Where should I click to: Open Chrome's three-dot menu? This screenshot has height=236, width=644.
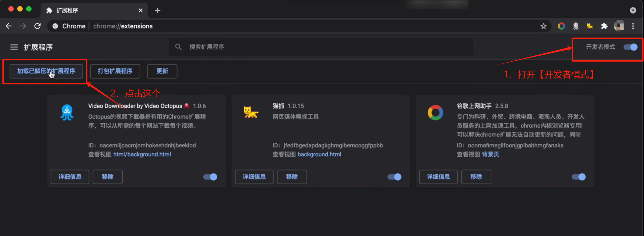pyautogui.click(x=633, y=26)
